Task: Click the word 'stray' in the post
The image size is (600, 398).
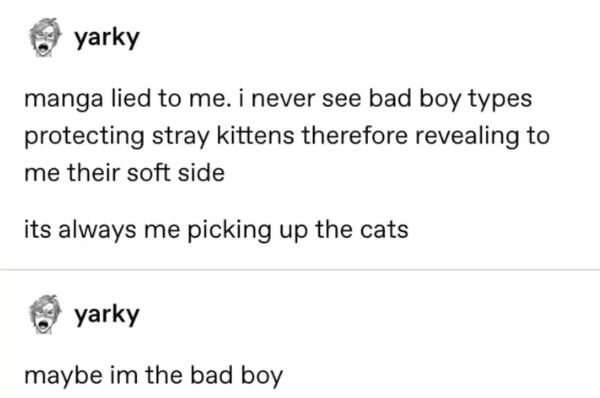Action: [181, 137]
